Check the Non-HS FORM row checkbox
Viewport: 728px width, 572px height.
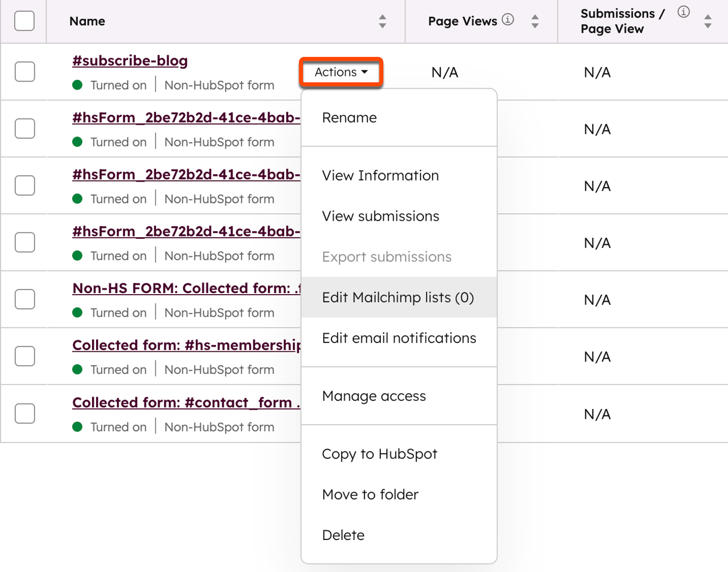[x=24, y=299]
